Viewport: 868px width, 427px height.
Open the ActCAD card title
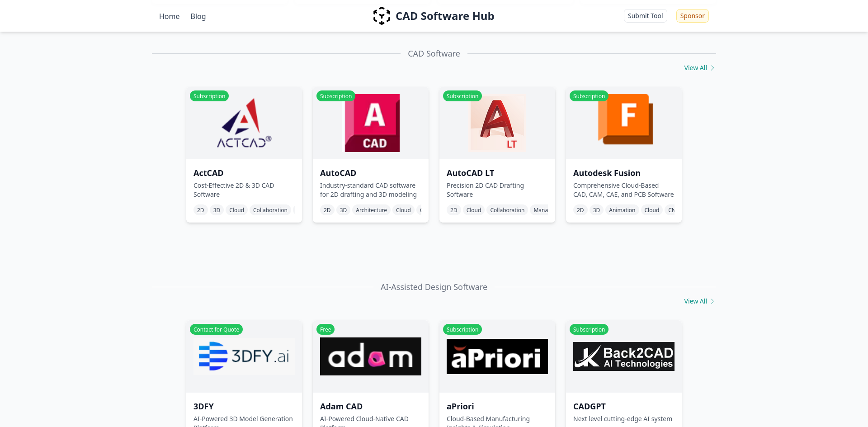coord(208,173)
